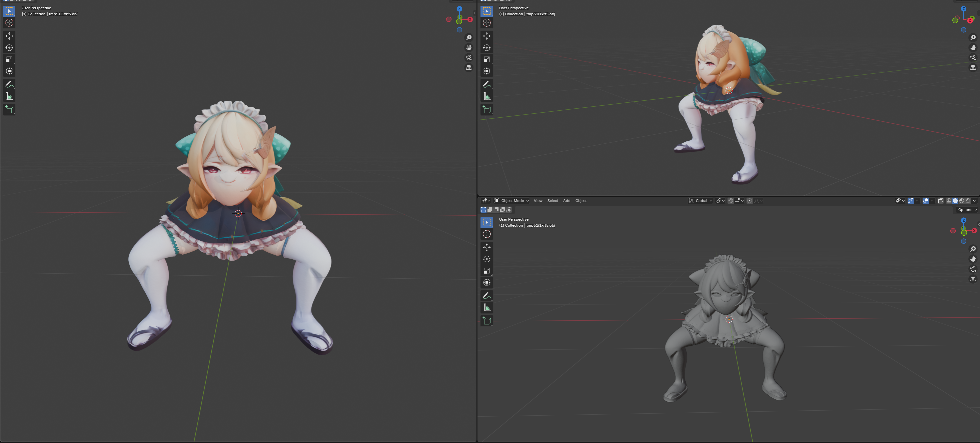The height and width of the screenshot is (443, 980).
Task: Click Add Cube tool in left viewport
Action: (9, 110)
